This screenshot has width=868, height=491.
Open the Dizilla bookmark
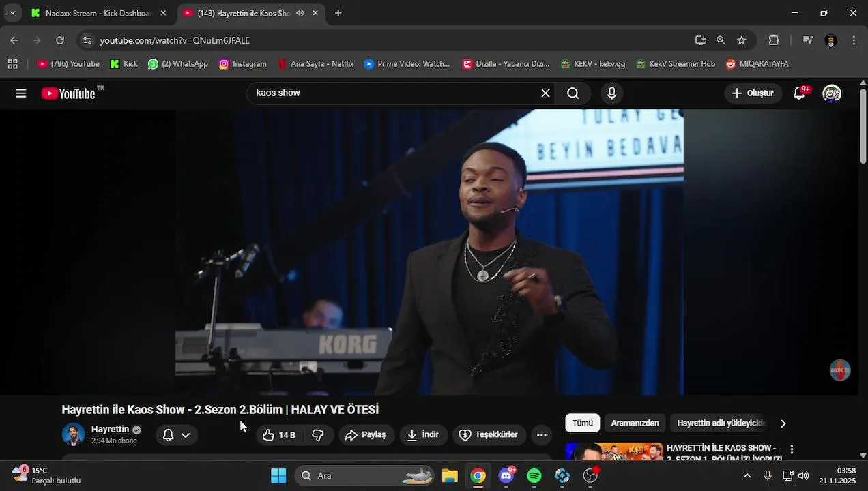[506, 63]
